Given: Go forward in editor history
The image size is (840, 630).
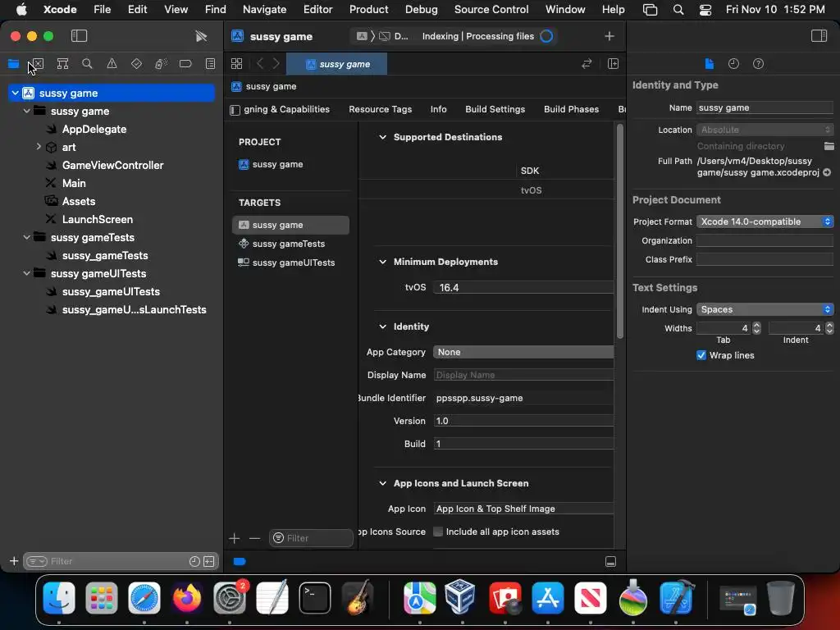Looking at the screenshot, I should (276, 64).
